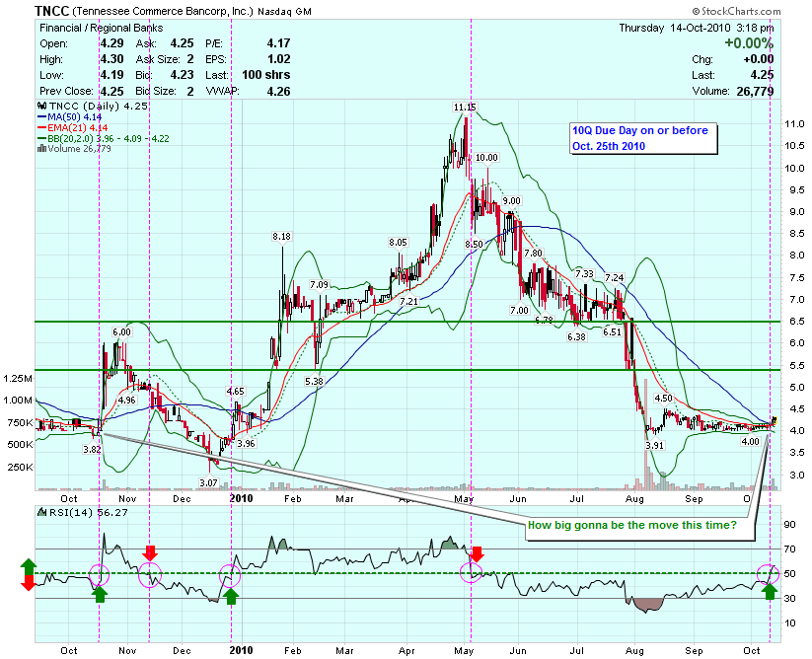The width and height of the screenshot is (812, 659).
Task: Click the P/E ratio 4.17
Action: click(x=278, y=43)
